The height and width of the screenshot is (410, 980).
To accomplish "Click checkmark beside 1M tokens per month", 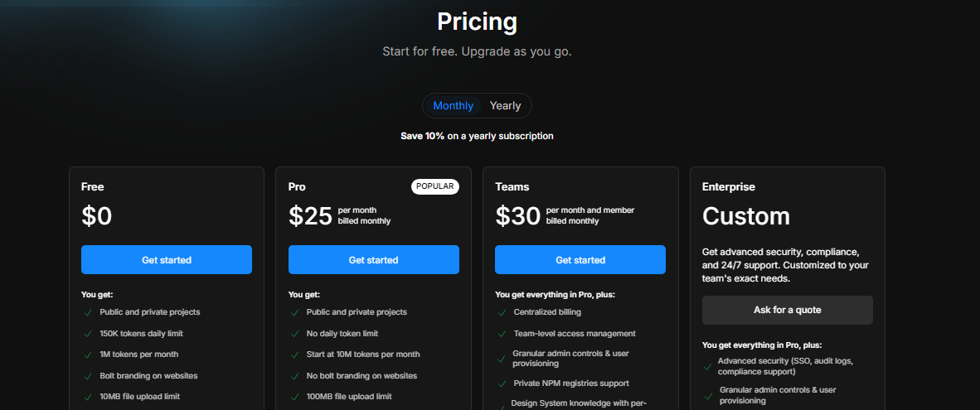I will pos(88,355).
